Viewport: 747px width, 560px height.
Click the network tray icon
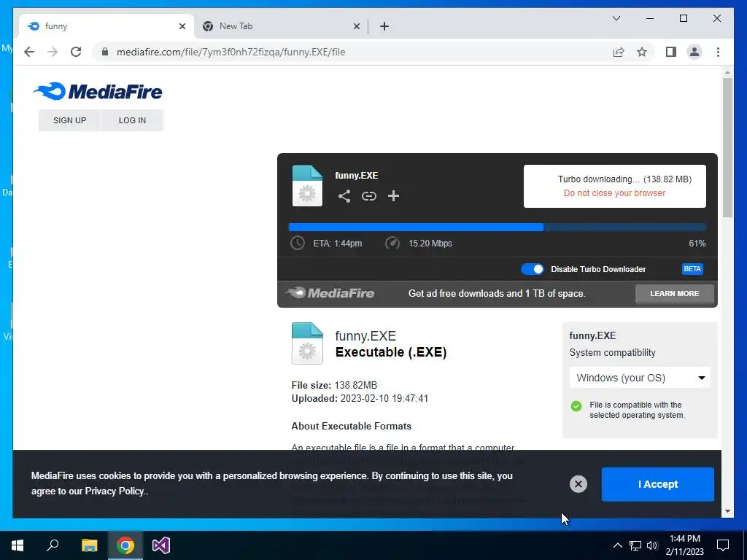click(635, 545)
